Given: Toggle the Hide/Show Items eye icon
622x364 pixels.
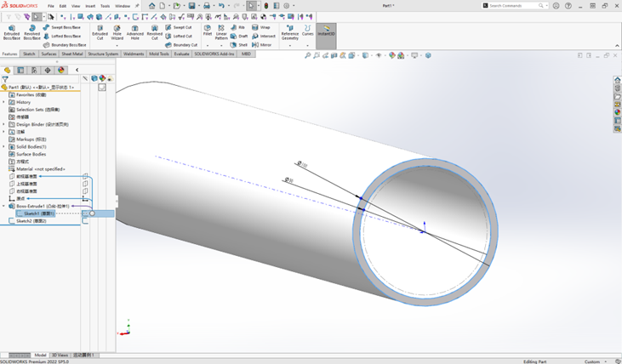Looking at the screenshot, I should click(379, 55).
